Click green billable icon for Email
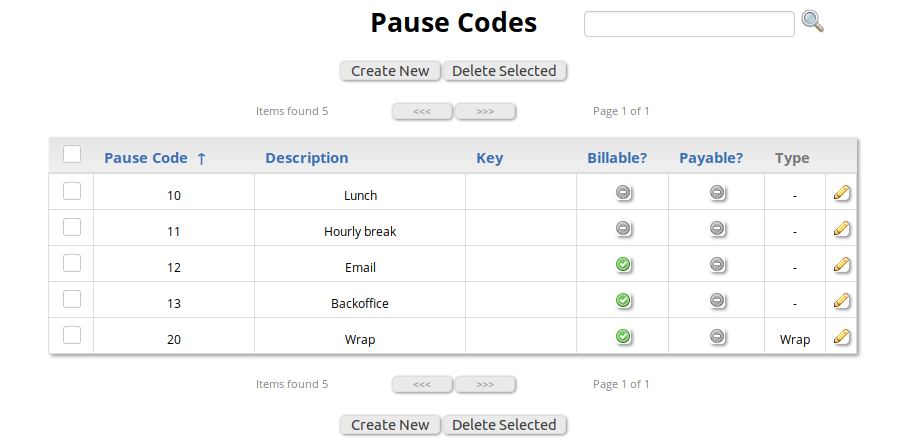The image size is (908, 447). coord(623,264)
